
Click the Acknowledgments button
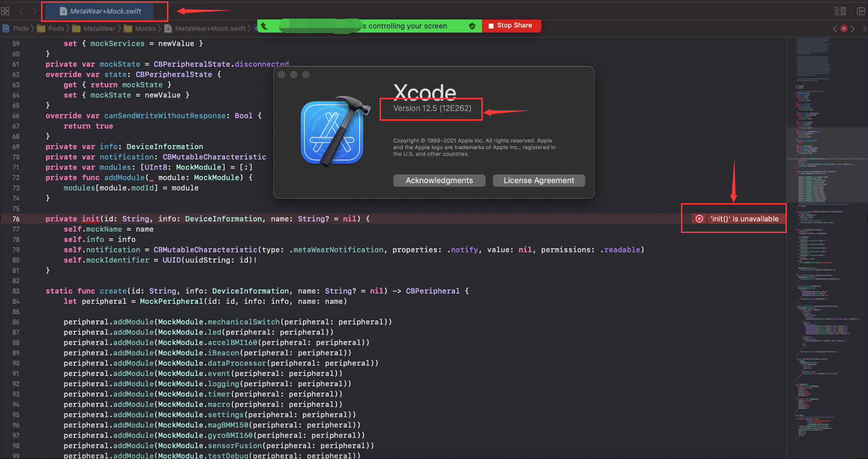[x=439, y=180]
